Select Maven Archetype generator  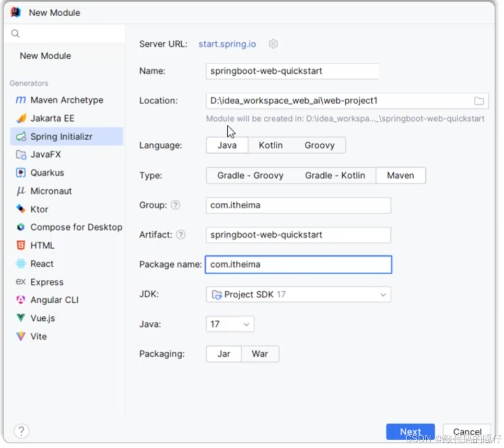(x=66, y=100)
